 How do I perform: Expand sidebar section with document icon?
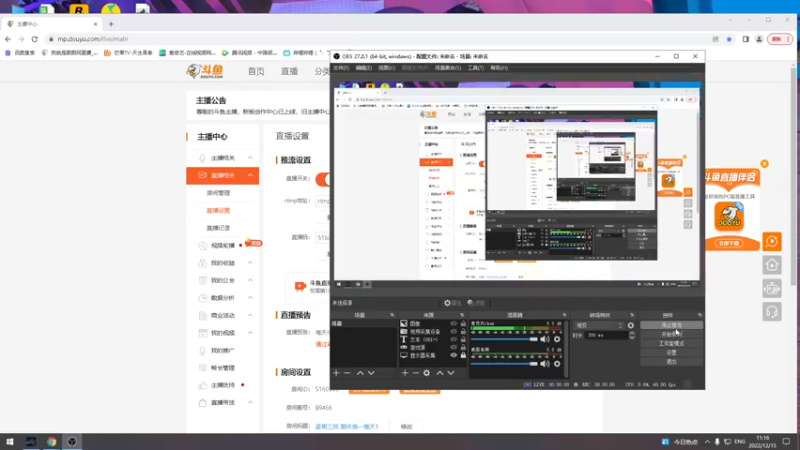[250, 315]
